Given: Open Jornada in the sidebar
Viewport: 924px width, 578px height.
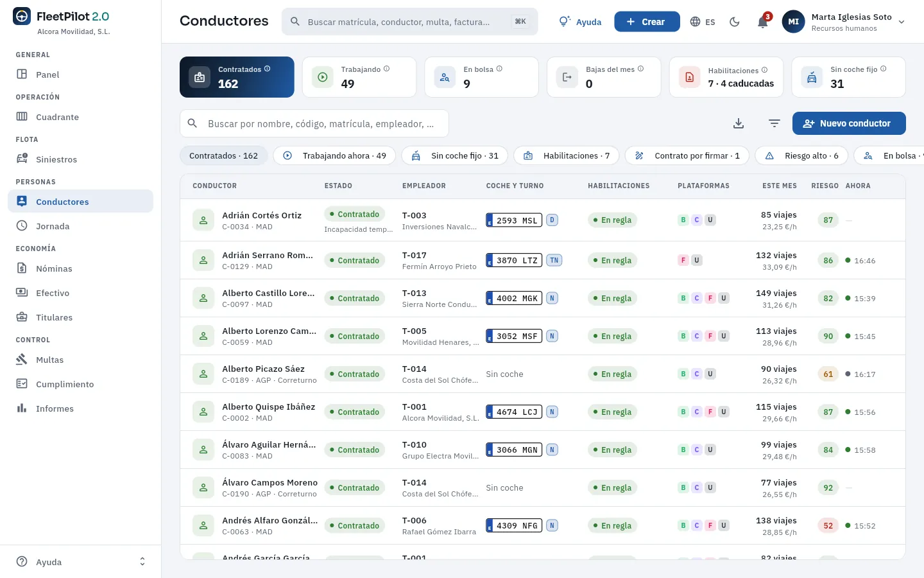Looking at the screenshot, I should pyautogui.click(x=80, y=226).
